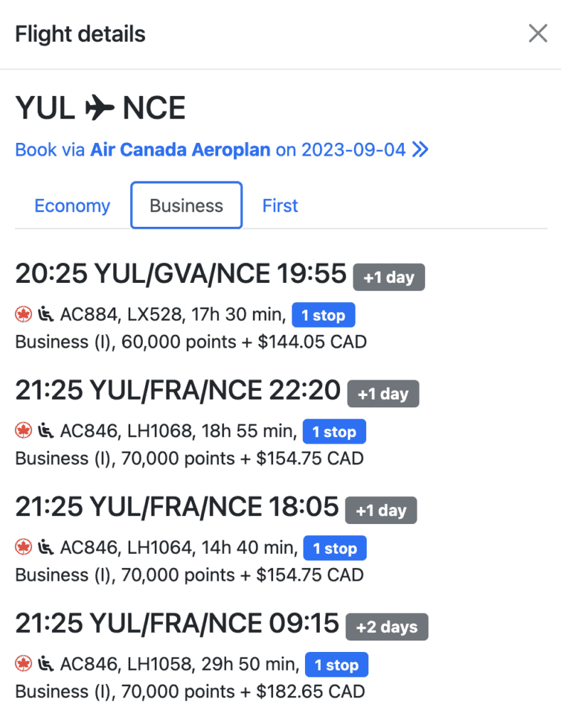Screen dimensions: 561x728
Task: Select the Business tab
Action: (x=186, y=205)
